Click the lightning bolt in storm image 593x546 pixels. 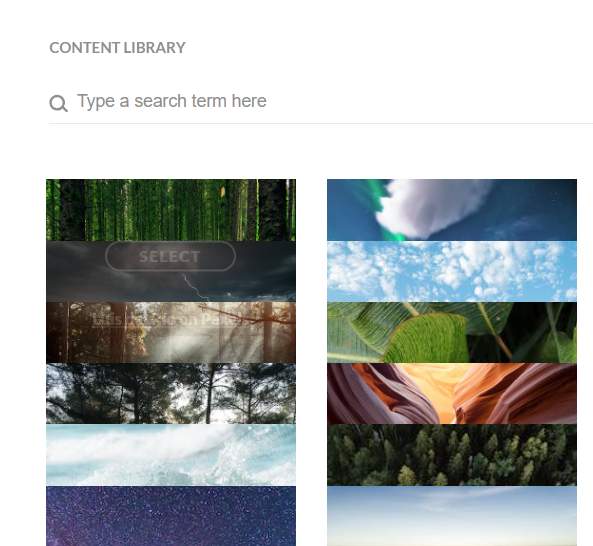pyautogui.click(x=196, y=287)
